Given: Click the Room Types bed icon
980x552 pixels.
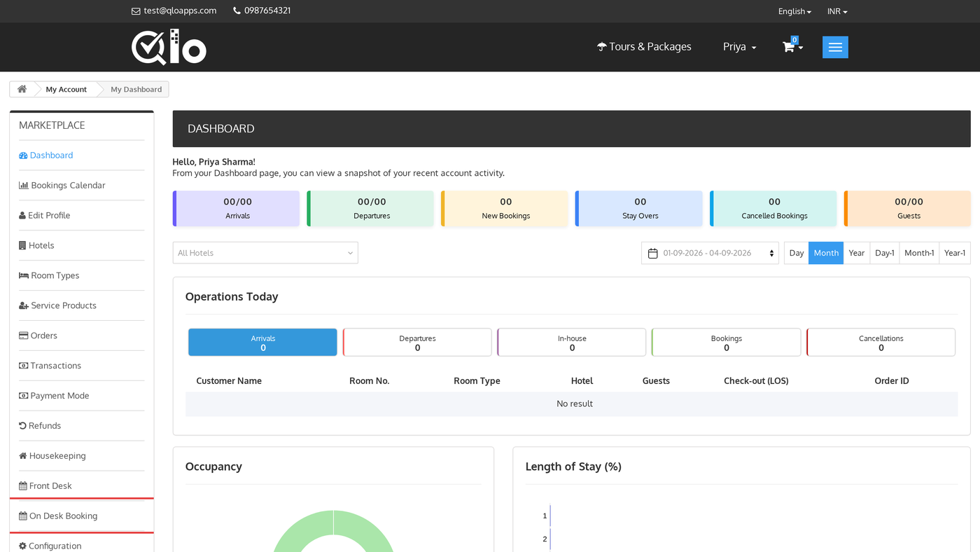Looking at the screenshot, I should click(x=24, y=276).
